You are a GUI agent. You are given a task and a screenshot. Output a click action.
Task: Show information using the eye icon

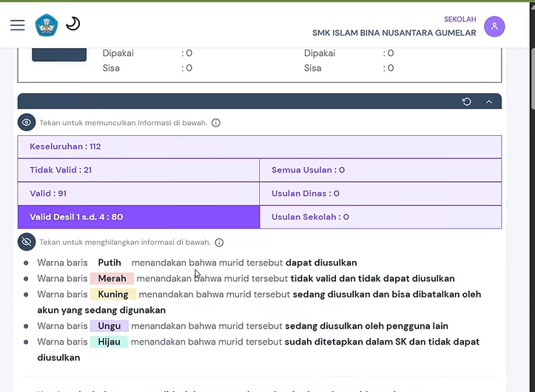(x=27, y=122)
